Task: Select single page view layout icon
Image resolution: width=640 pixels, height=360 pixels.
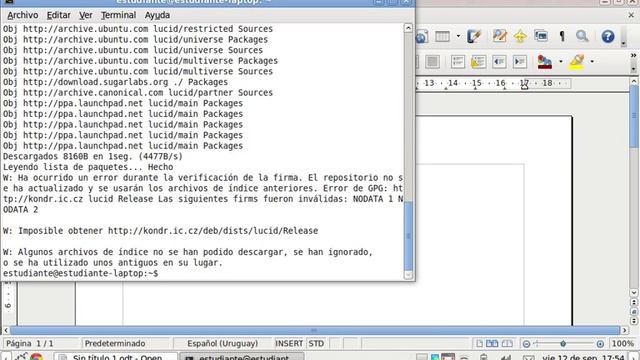Action: click(x=479, y=344)
